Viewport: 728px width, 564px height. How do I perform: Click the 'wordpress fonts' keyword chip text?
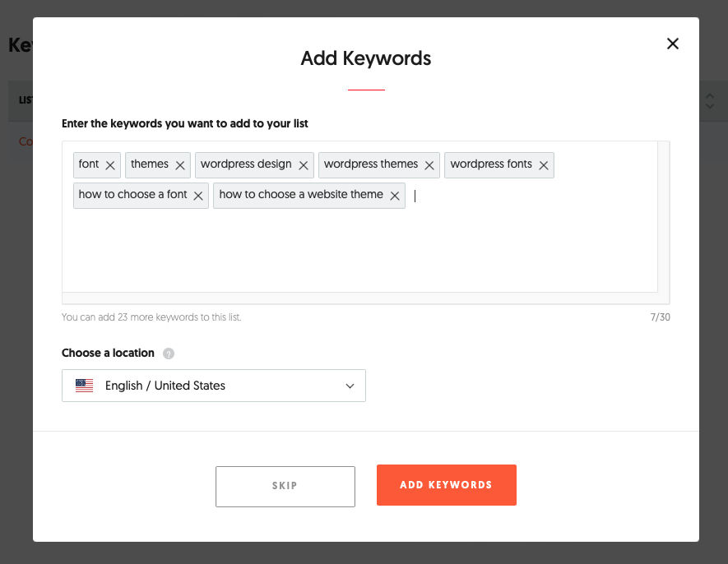point(491,164)
